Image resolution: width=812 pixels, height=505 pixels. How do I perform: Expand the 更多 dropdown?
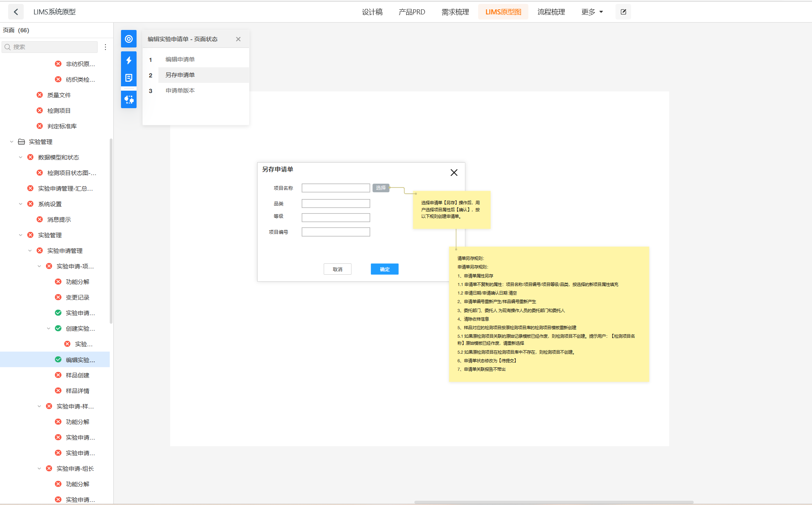pyautogui.click(x=592, y=12)
